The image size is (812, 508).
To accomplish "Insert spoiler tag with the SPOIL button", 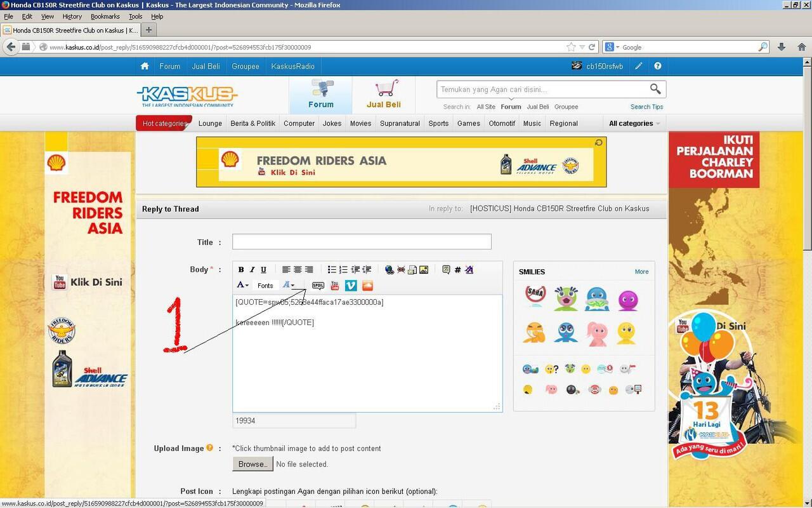I will point(318,286).
